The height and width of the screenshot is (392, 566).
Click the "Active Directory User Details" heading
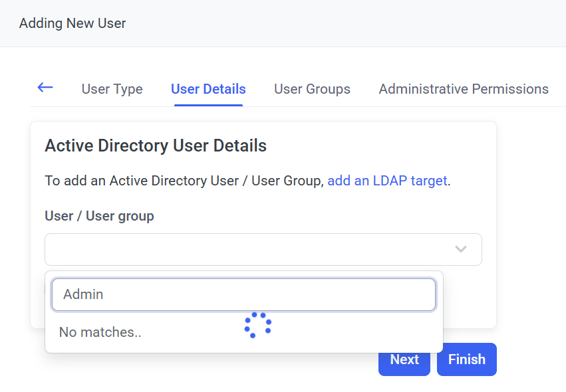[156, 146]
